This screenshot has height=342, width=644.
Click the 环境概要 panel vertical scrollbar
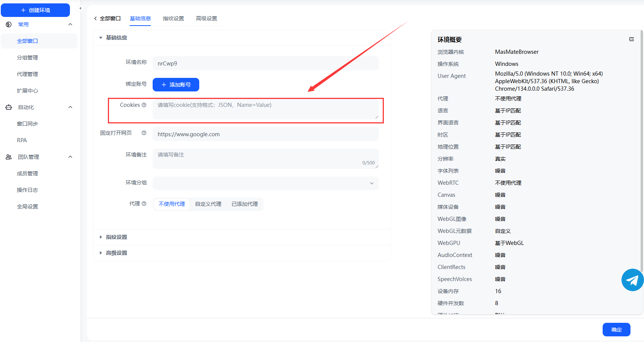641,150
